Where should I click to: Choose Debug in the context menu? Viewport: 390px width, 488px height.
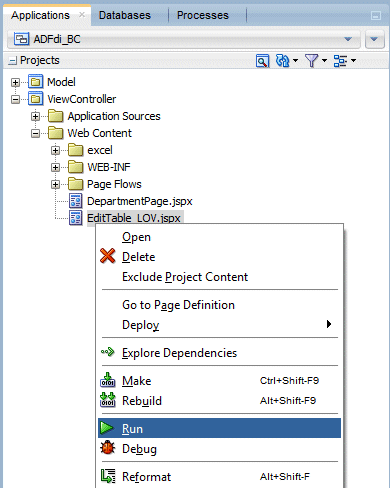[x=219, y=449]
